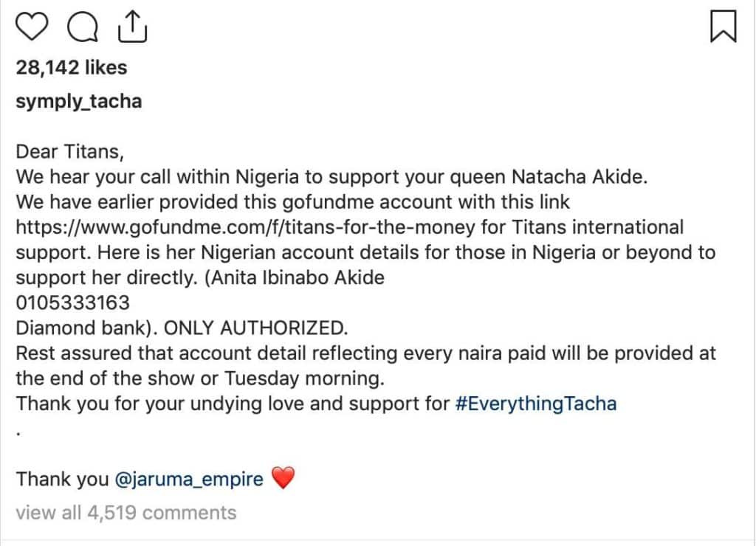
Task: Click the 'Diamond bank' text
Action: 81,328
